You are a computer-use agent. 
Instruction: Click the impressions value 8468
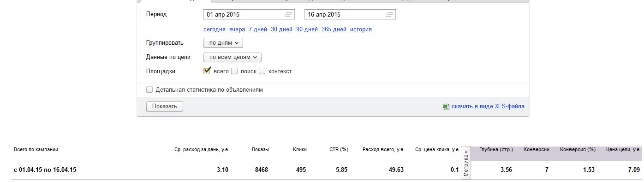[262, 170]
